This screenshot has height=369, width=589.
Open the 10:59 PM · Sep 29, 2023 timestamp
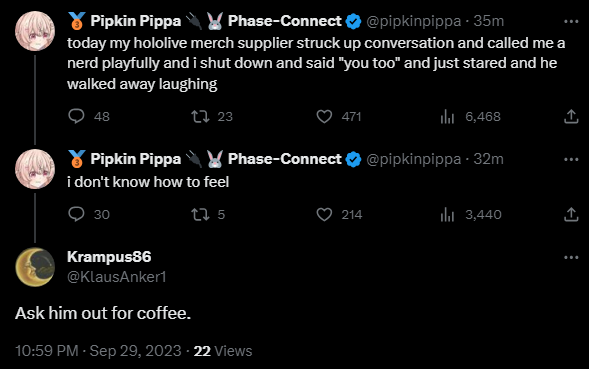[x=98, y=351]
